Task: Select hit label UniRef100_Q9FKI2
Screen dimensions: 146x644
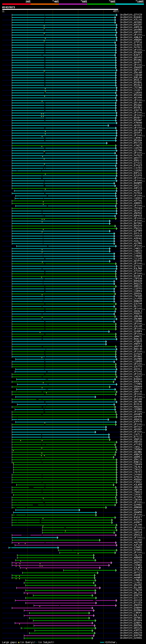Action: [x=131, y=70]
